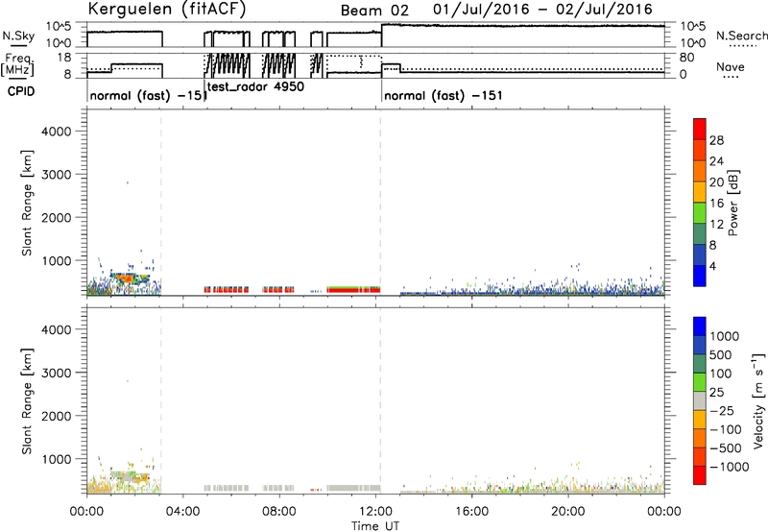The height and width of the screenshot is (532, 768).
Task: Click the '08:00' time axis label
Action: pos(279,512)
